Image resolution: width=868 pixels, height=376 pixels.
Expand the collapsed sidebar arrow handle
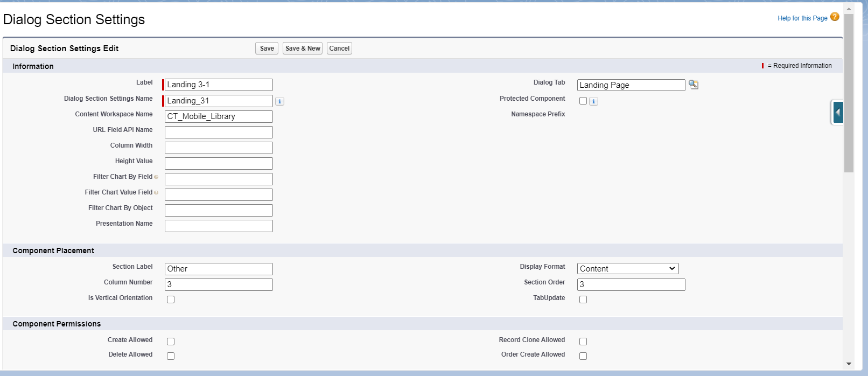click(838, 113)
